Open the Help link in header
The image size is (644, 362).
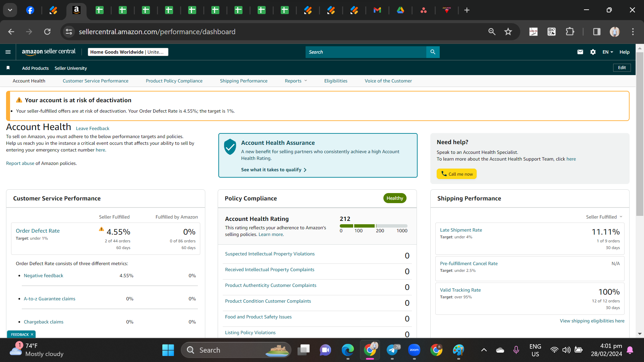point(625,52)
